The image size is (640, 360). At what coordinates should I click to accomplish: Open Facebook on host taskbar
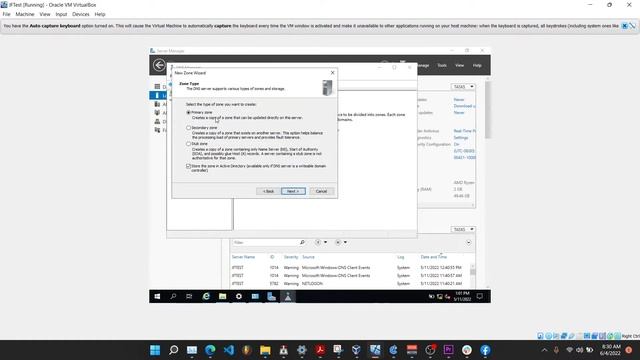pos(485,350)
